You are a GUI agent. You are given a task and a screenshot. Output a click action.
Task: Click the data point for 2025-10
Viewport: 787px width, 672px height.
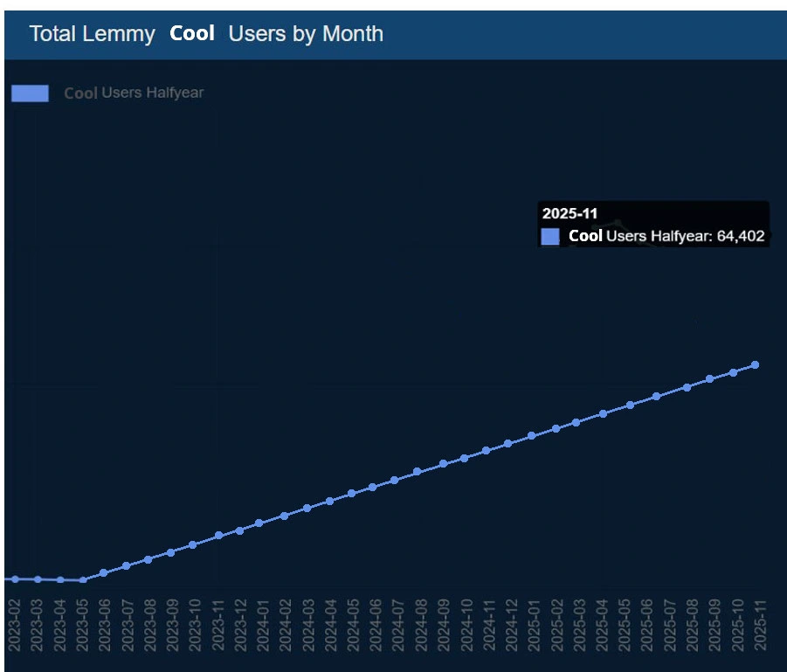click(x=733, y=371)
